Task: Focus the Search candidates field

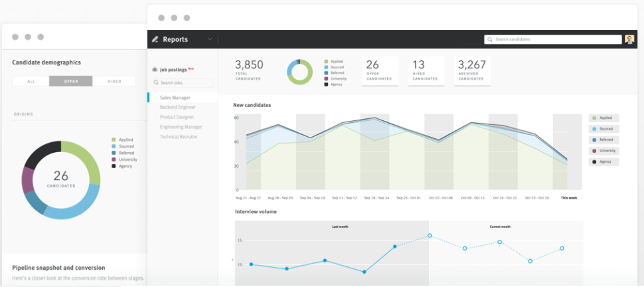Action: (x=553, y=39)
